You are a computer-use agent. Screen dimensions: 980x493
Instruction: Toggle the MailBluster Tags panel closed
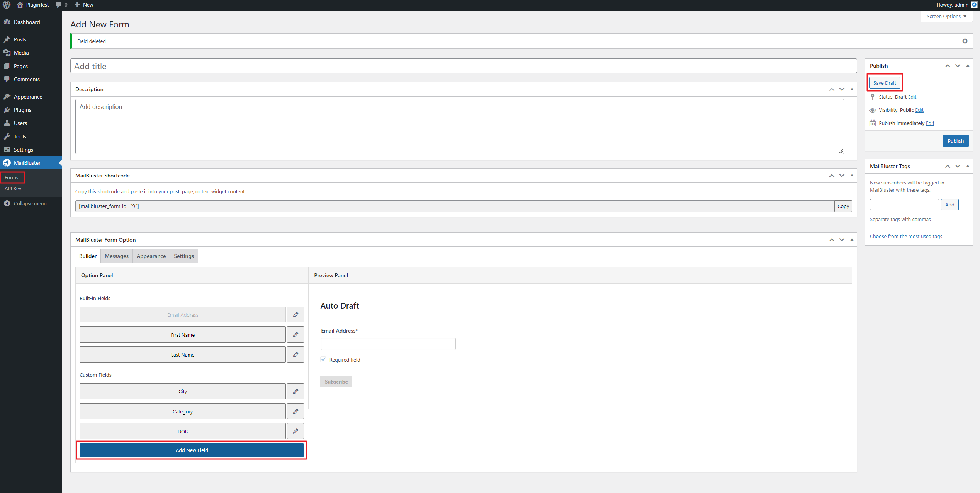click(968, 166)
